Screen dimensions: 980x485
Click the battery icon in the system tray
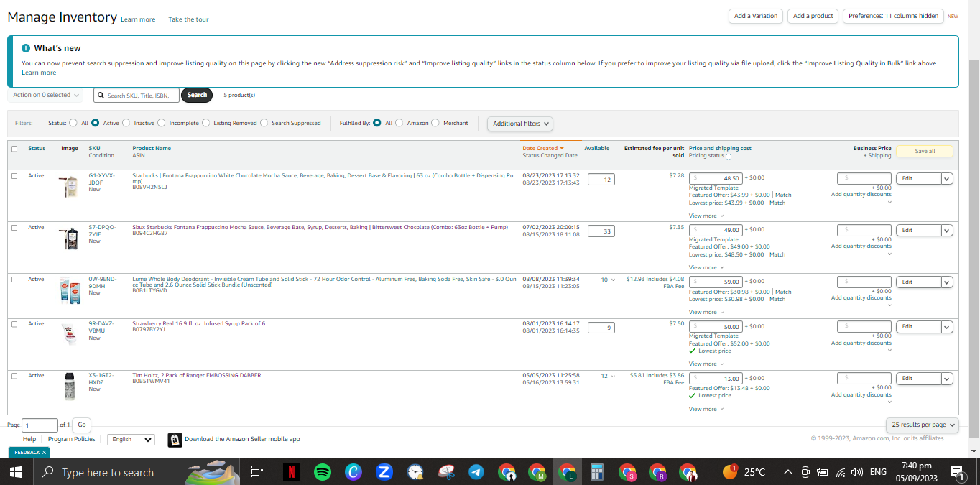pyautogui.click(x=823, y=472)
